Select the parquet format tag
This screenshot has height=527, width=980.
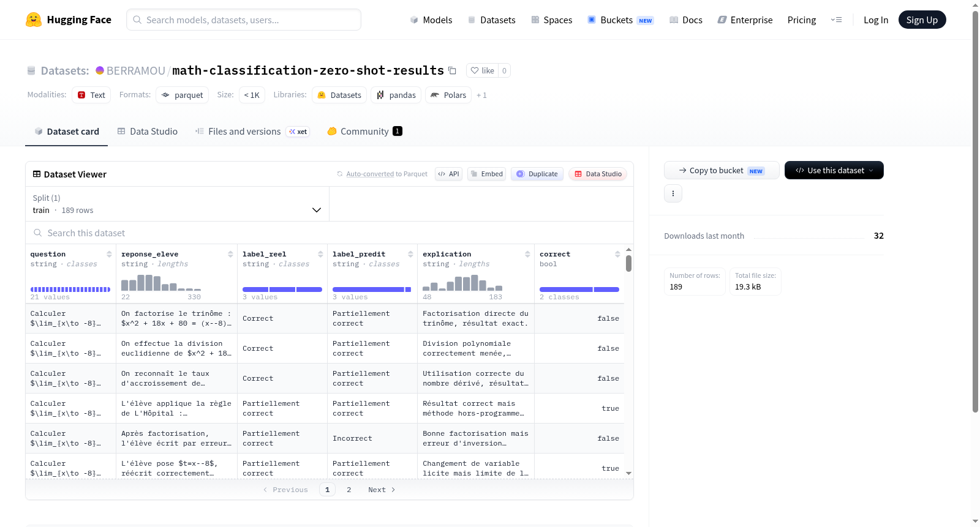click(x=182, y=95)
